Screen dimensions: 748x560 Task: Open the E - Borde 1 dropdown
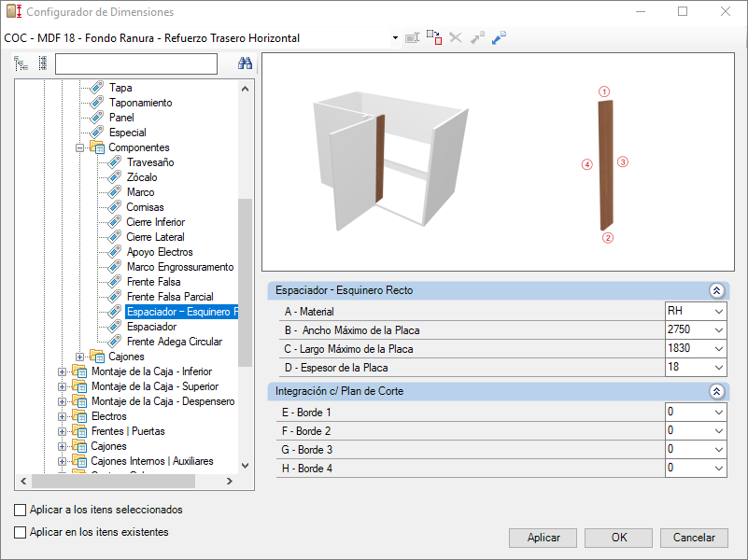[x=718, y=412]
